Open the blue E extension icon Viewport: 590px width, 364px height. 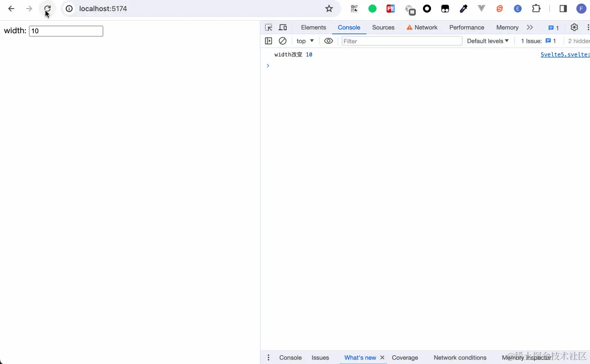518,9
